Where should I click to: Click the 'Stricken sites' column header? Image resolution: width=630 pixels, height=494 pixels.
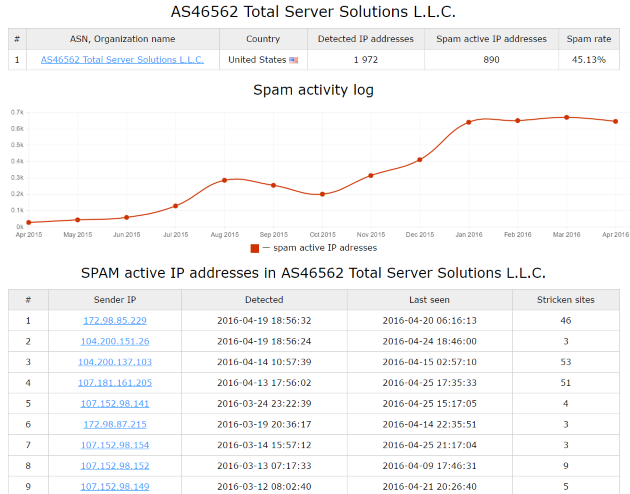click(x=566, y=300)
